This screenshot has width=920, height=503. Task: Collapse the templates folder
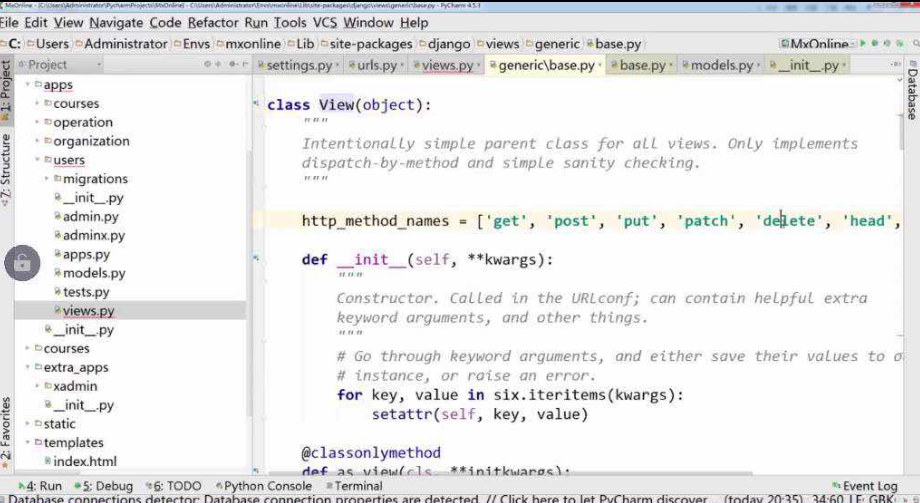[x=28, y=443]
